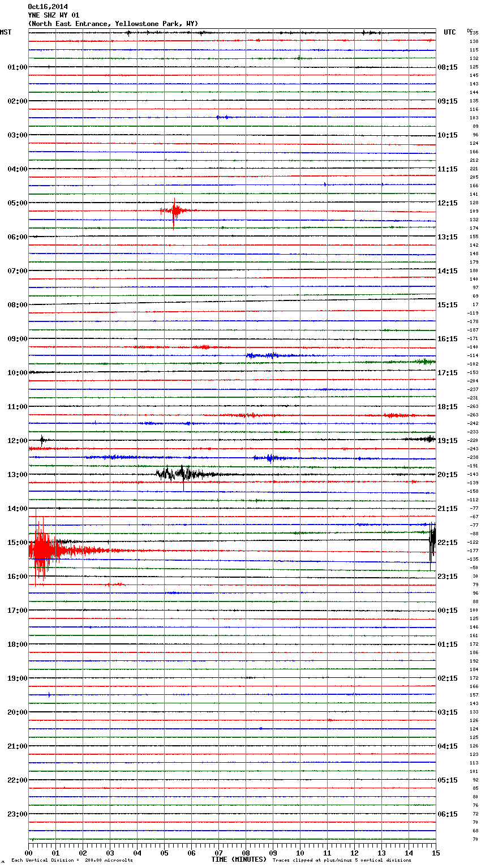Click the MST hour label '18:00'
This screenshot has width=481, height=868.
17,644
